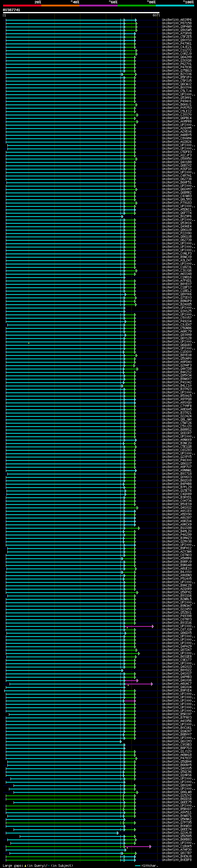The height and width of the screenshot is (868, 197).
Task: Select hit UniRef100_Q1W2A7
Action: 176,731
